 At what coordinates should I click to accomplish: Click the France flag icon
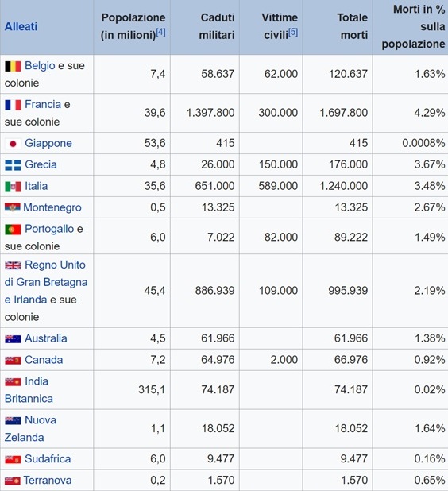pyautogui.click(x=13, y=105)
